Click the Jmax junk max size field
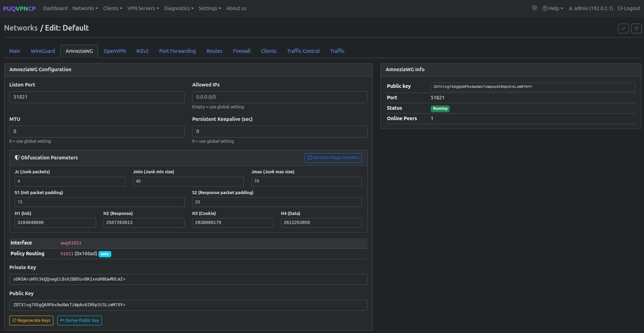This screenshot has width=644, height=333. (307, 181)
